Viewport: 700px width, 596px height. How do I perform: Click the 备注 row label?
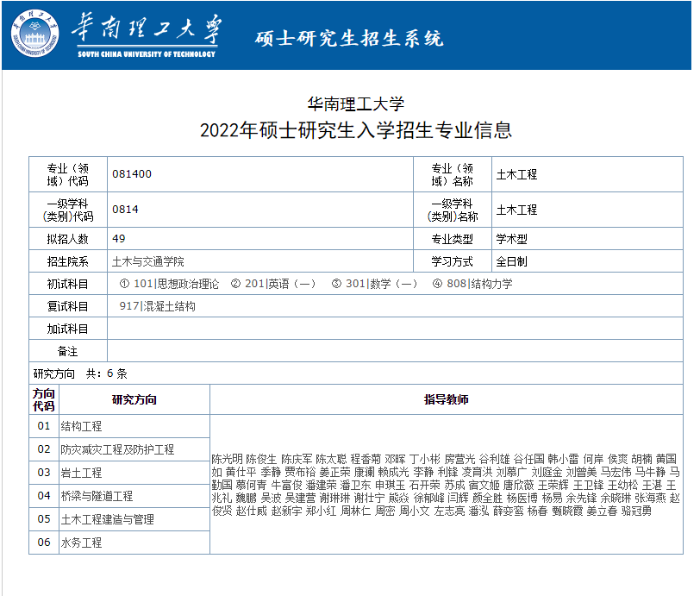click(68, 351)
